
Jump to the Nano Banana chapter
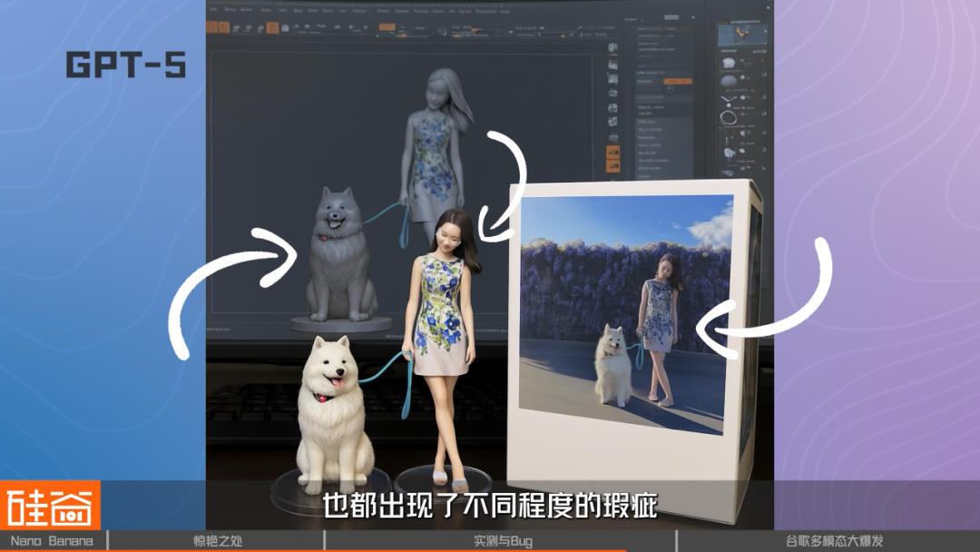point(53,541)
